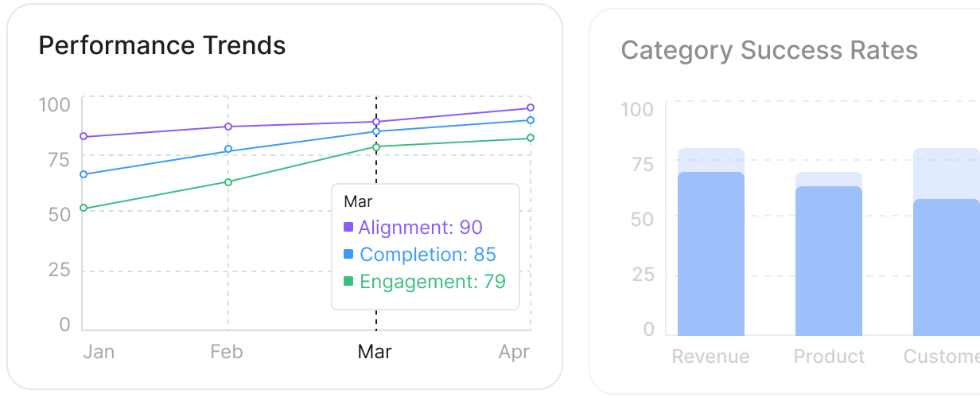Click the Completion data point for Feb
Image resolution: width=980 pixels, height=398 pixels.
pyautogui.click(x=228, y=150)
